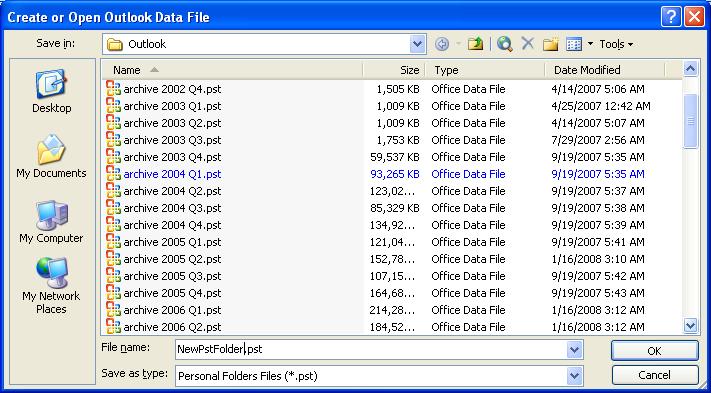The image size is (711, 393).
Task: Go up one folder level icon
Action: 475,44
